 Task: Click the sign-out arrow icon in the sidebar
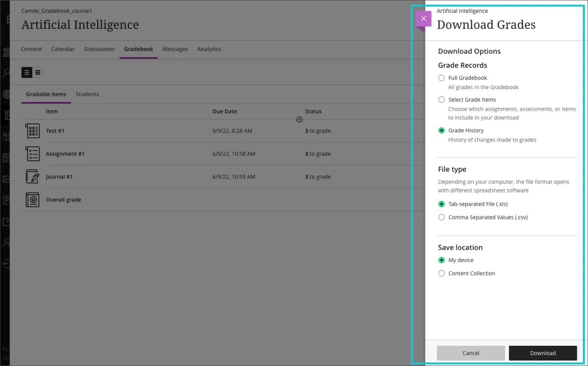click(x=6, y=264)
